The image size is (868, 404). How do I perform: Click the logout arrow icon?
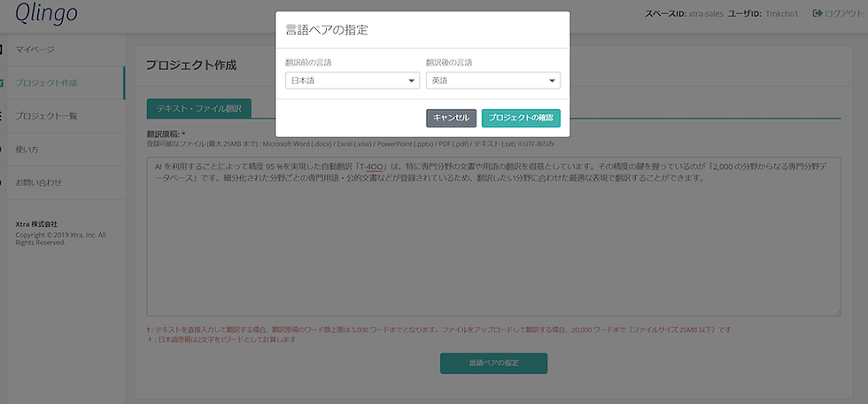817,14
